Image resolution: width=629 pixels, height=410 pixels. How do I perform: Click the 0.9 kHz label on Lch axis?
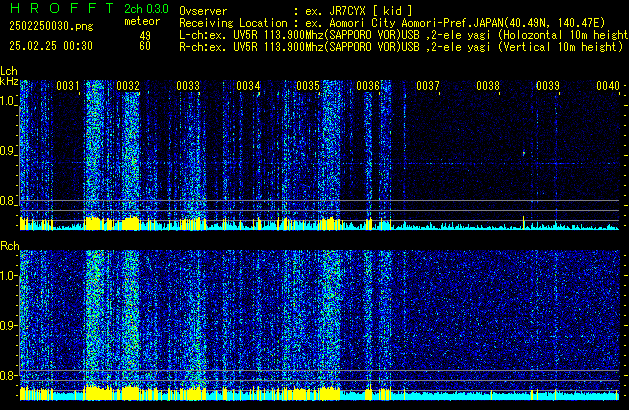8,151
